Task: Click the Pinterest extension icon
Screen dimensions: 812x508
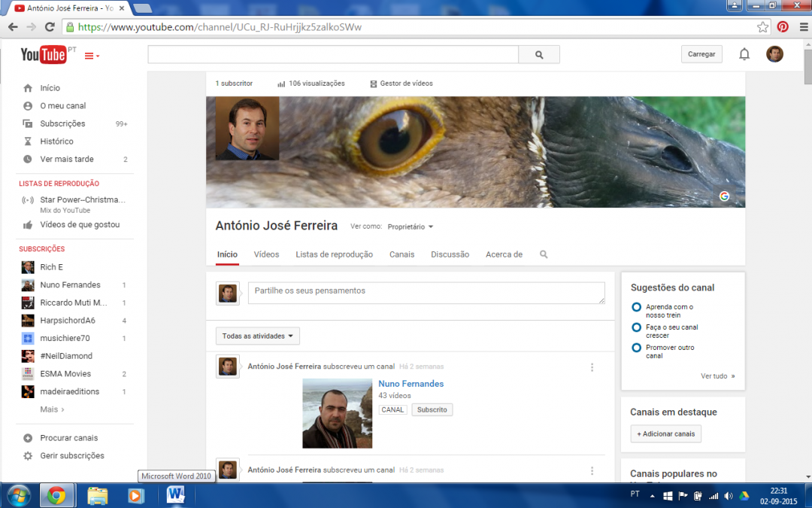Action: click(x=783, y=27)
